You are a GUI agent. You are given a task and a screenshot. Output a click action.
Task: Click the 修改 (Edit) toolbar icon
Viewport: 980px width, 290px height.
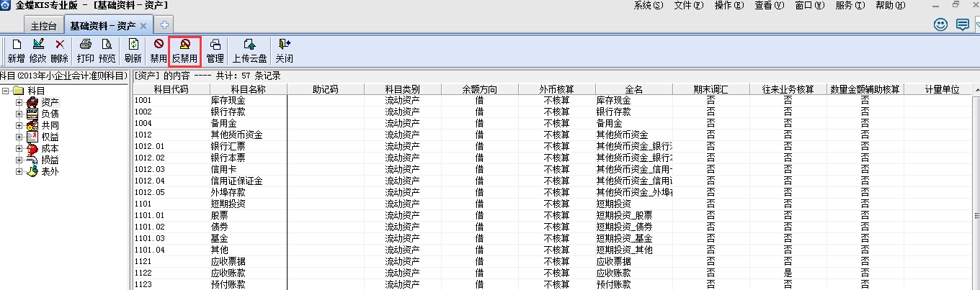coord(38,50)
